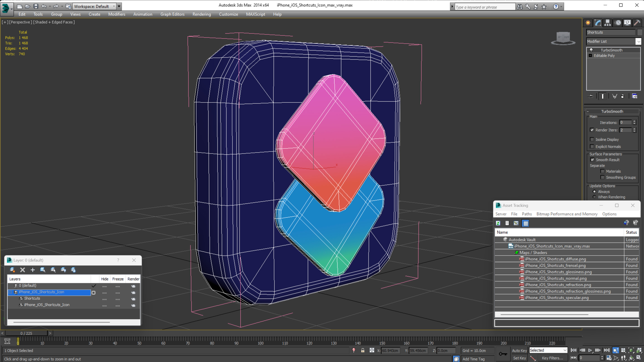Click the time slider handle 0 / 225
The image size is (644, 362).
pos(26,333)
